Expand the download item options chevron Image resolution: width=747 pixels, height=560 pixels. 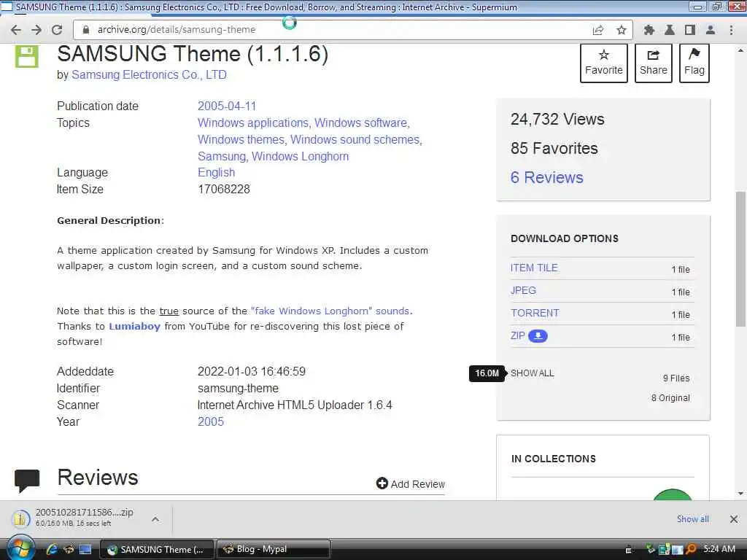coord(155,519)
